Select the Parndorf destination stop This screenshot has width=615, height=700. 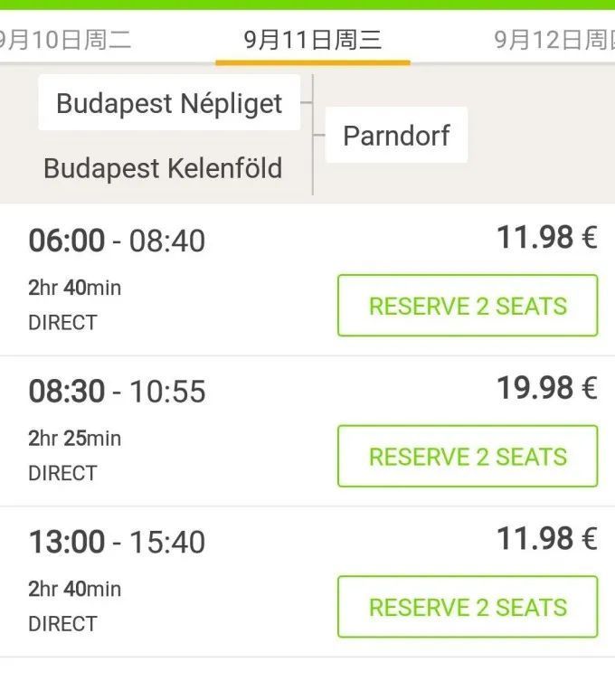396,136
